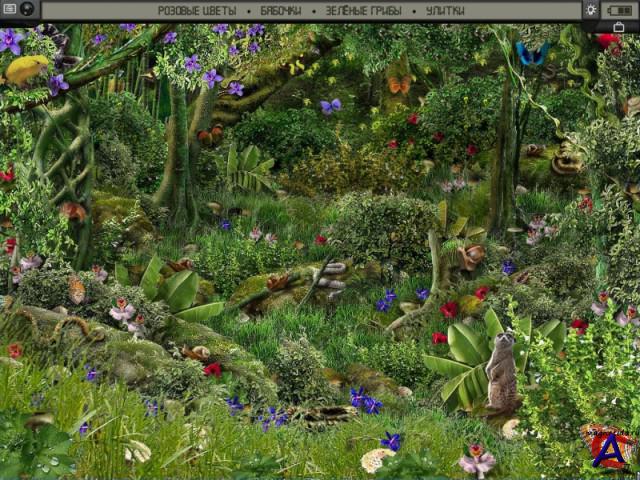Image resolution: width=640 pixels, height=480 pixels.
Task: Choose the 'Улитки' task label
Action: click(x=445, y=10)
